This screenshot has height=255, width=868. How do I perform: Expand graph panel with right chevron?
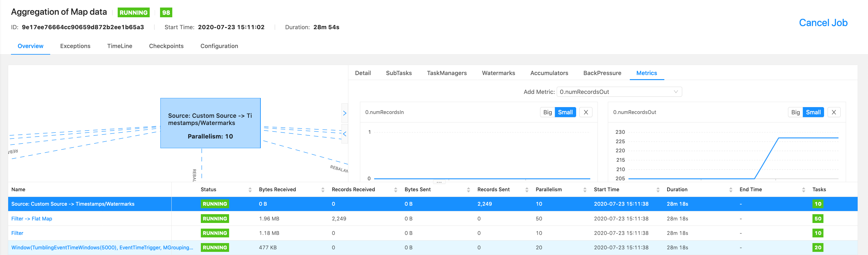(344, 113)
